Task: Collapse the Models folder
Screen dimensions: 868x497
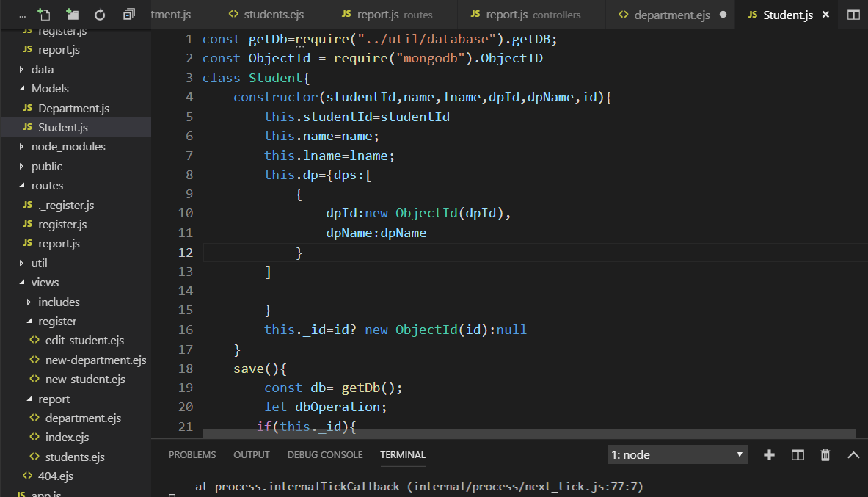Action: (76, 89)
